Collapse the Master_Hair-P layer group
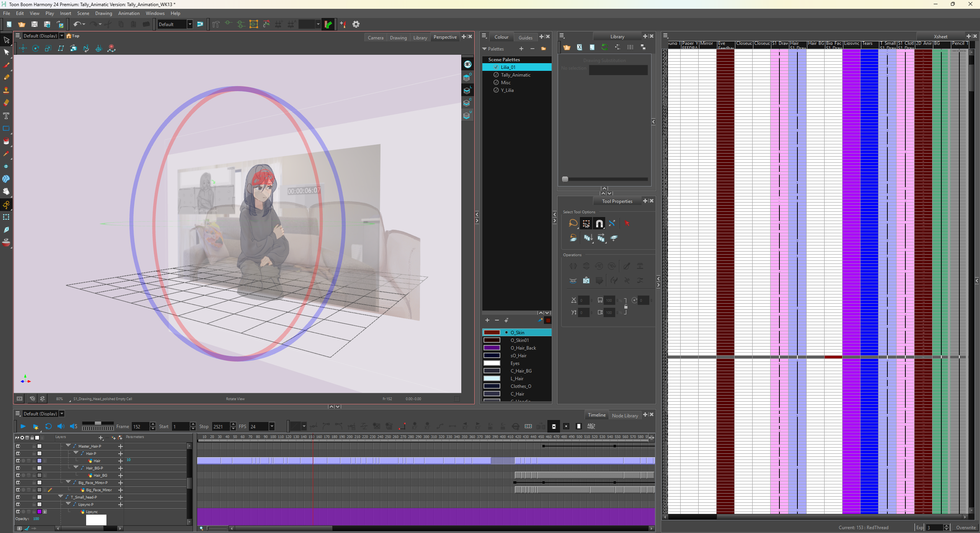This screenshot has width=980, height=533. pyautogui.click(x=68, y=446)
